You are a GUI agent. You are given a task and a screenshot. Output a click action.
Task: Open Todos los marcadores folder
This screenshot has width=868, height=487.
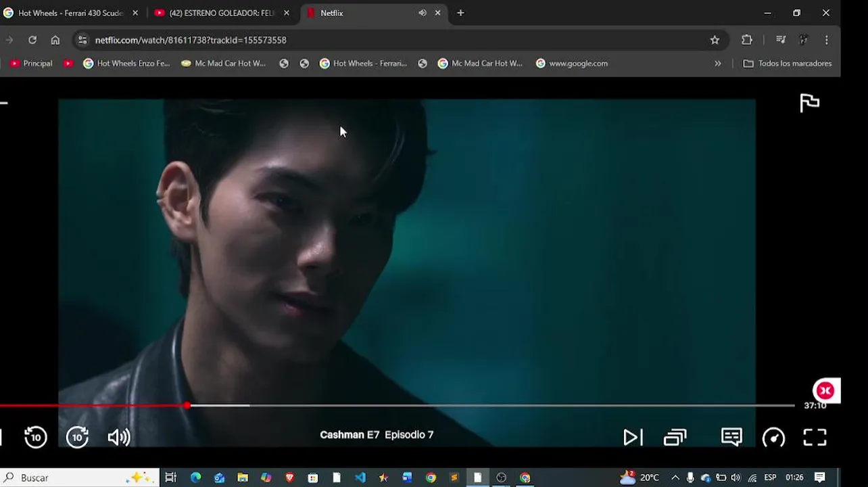(x=788, y=64)
